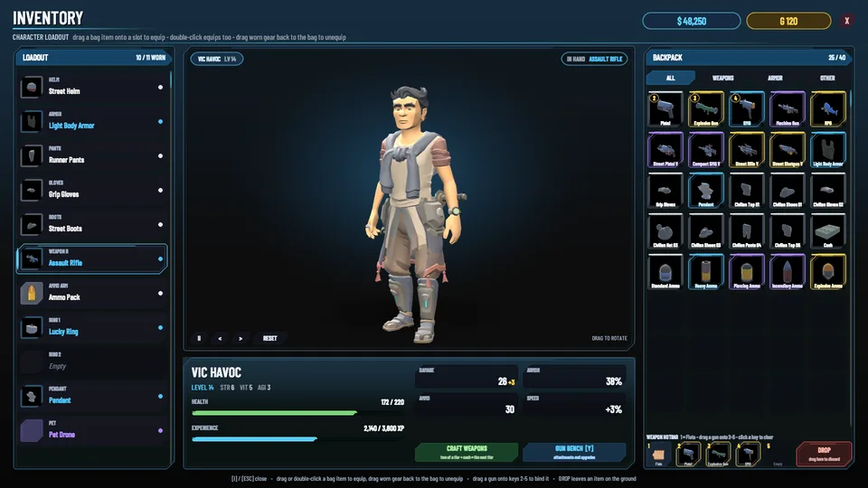Click hotbar slot 1 Fists

[658, 455]
